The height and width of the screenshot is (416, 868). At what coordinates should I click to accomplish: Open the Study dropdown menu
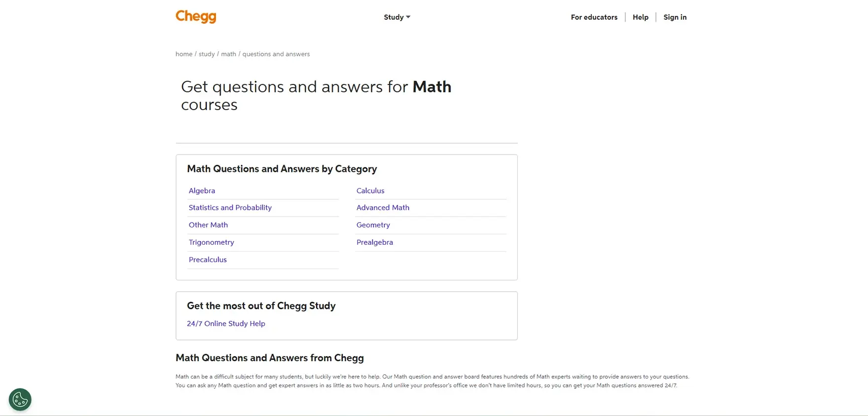[x=394, y=17]
